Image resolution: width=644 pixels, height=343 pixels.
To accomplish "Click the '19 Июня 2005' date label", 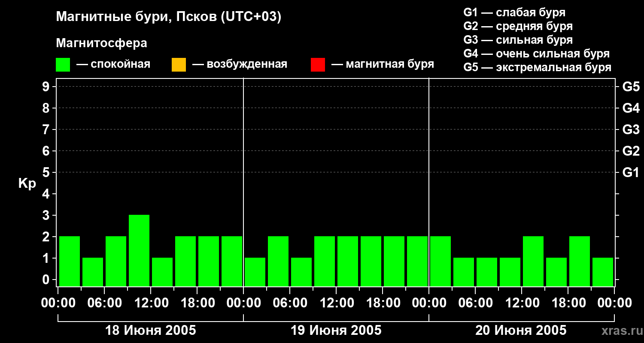I will [x=336, y=331].
